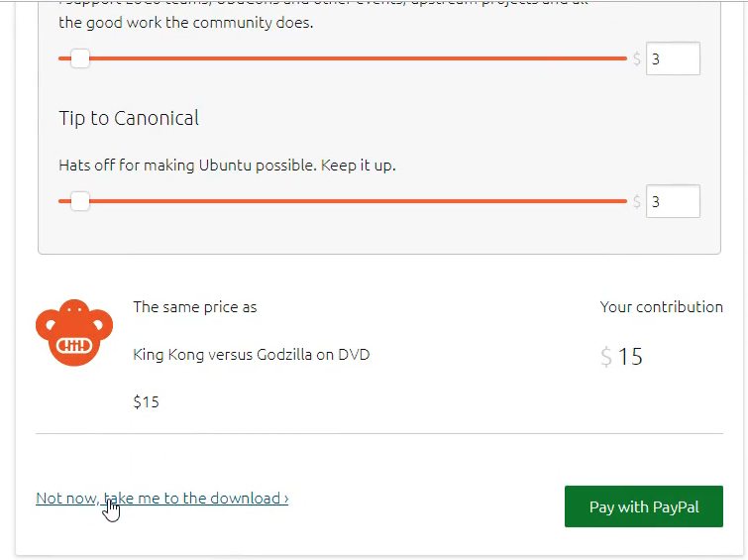Click the Tip to Canonical slider handle
The height and width of the screenshot is (560, 748).
click(80, 201)
